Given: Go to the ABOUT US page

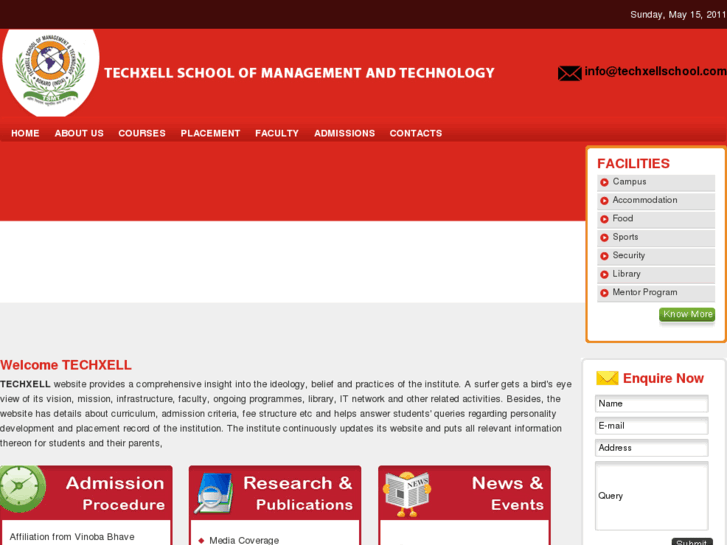Looking at the screenshot, I should point(79,133).
